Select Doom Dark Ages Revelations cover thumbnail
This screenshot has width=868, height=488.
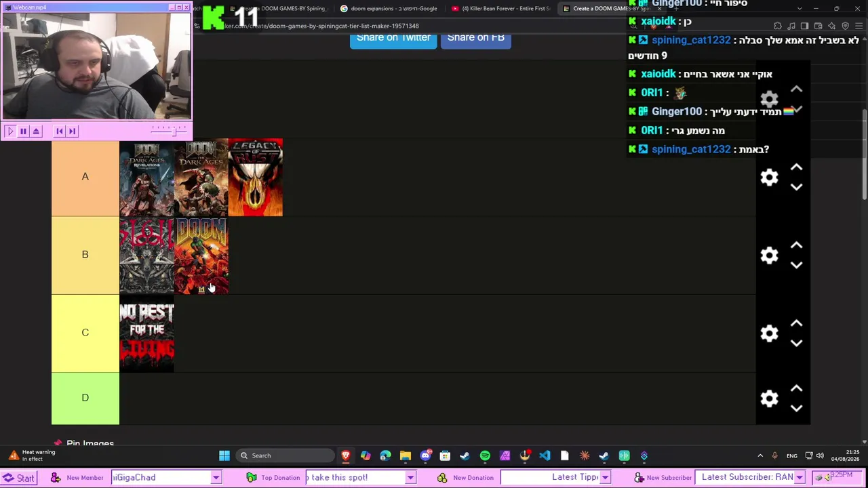(x=146, y=178)
